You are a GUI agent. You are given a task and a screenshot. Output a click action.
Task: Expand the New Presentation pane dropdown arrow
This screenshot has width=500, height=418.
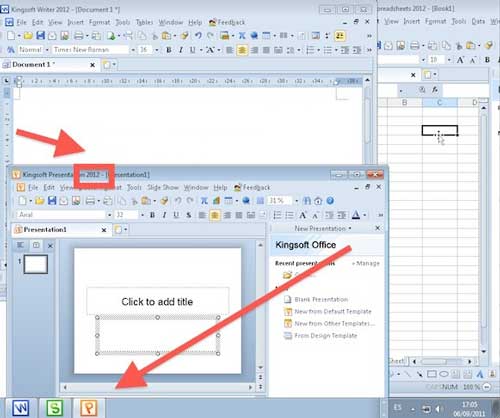click(x=350, y=229)
